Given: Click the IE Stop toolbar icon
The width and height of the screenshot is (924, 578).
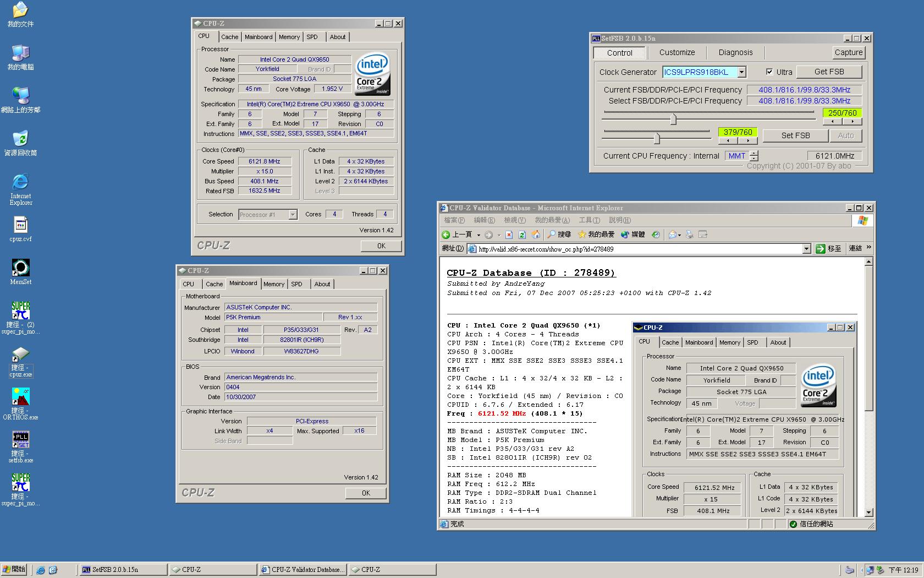Looking at the screenshot, I should [x=509, y=235].
